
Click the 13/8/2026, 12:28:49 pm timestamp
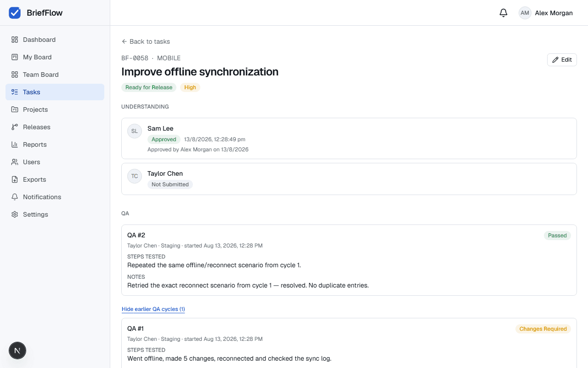point(215,139)
